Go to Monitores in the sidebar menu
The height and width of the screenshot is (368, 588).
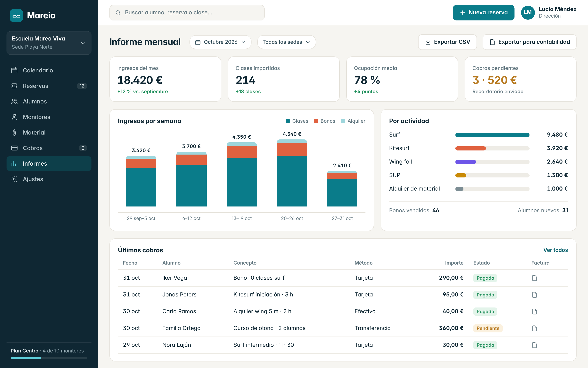[49, 117]
